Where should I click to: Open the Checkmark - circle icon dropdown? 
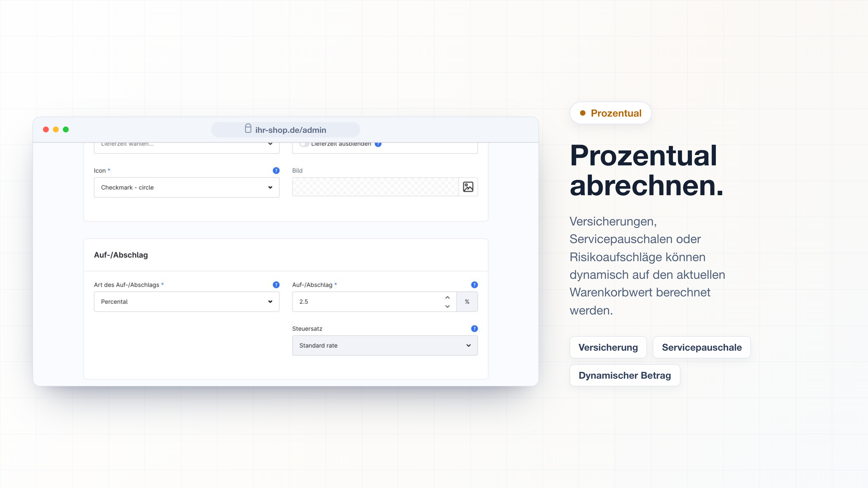pos(187,187)
